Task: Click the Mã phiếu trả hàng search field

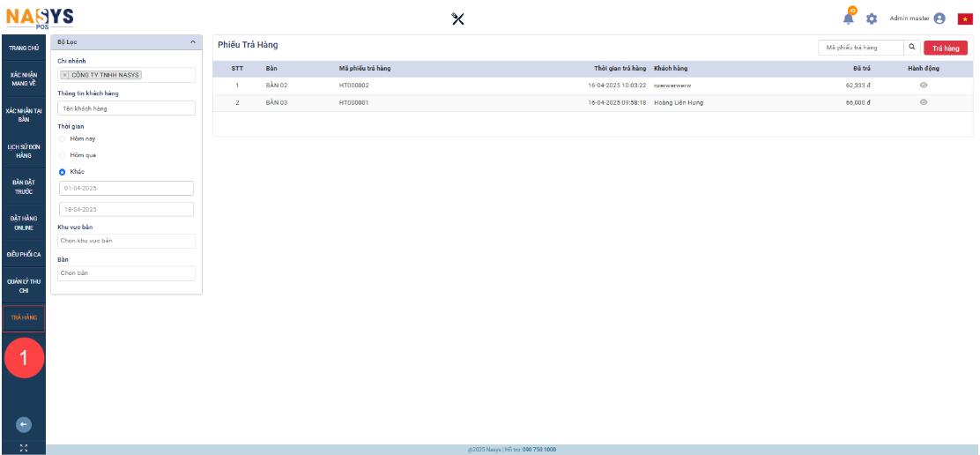Action: click(x=860, y=48)
